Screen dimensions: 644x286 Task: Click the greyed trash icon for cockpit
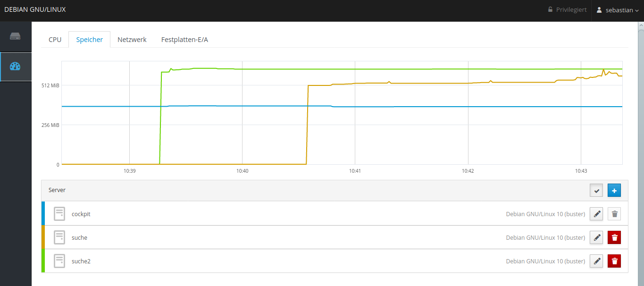(x=614, y=214)
